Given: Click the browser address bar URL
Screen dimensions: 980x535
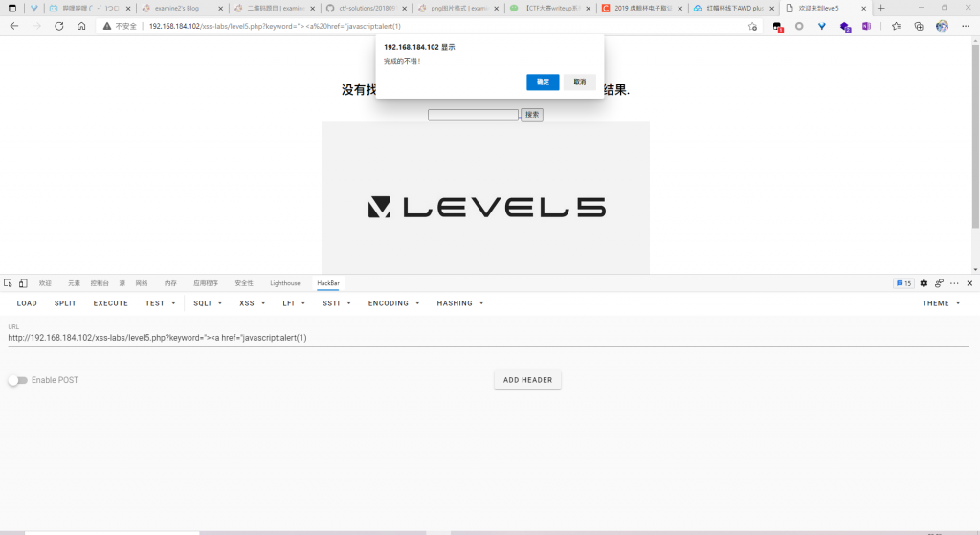Looking at the screenshot, I should click(x=275, y=26).
